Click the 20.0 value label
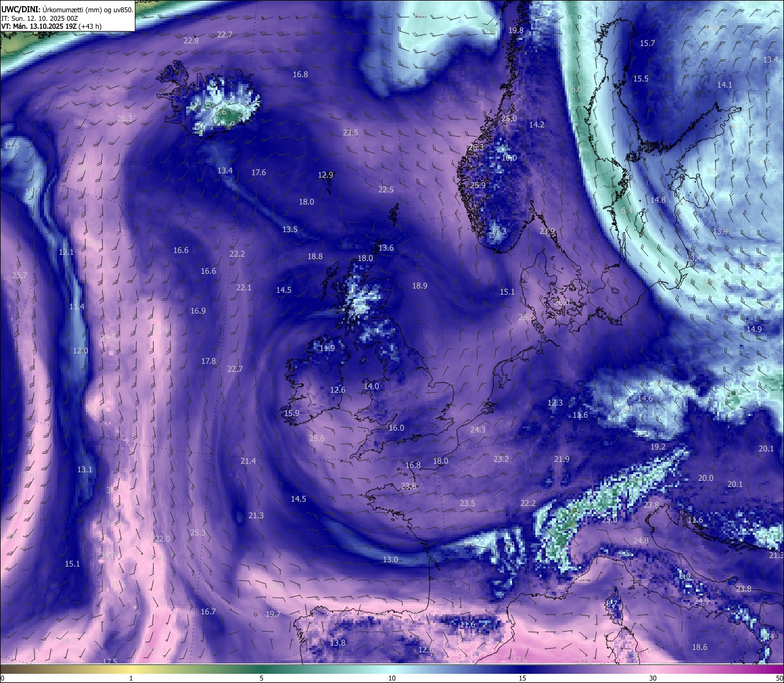The image size is (784, 683). click(706, 478)
